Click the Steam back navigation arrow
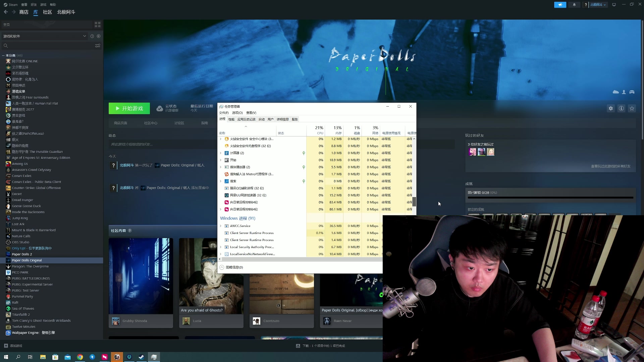Screen dimensions: 644x362 click(x=6, y=12)
